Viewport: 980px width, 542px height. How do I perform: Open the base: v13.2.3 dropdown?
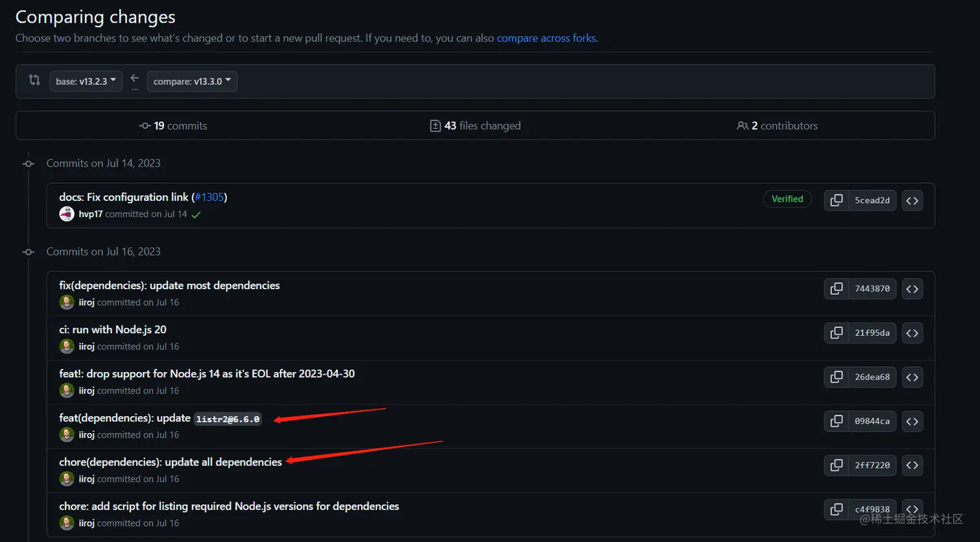86,81
